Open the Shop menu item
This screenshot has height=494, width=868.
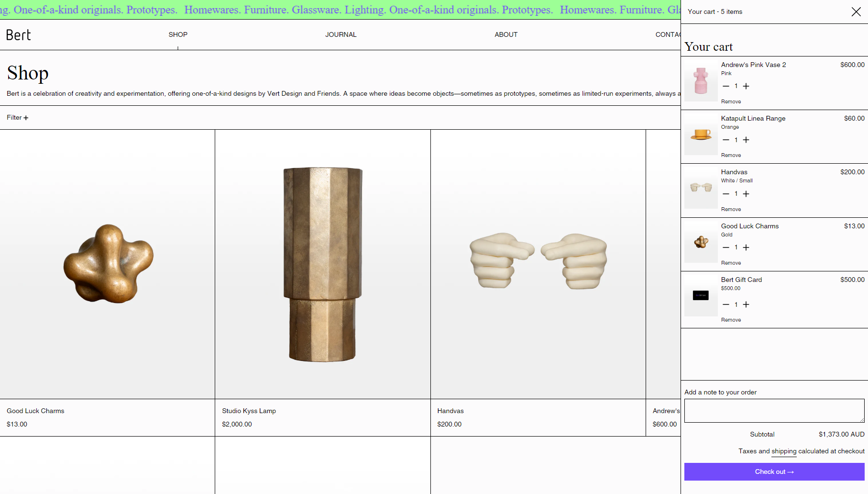pyautogui.click(x=178, y=34)
